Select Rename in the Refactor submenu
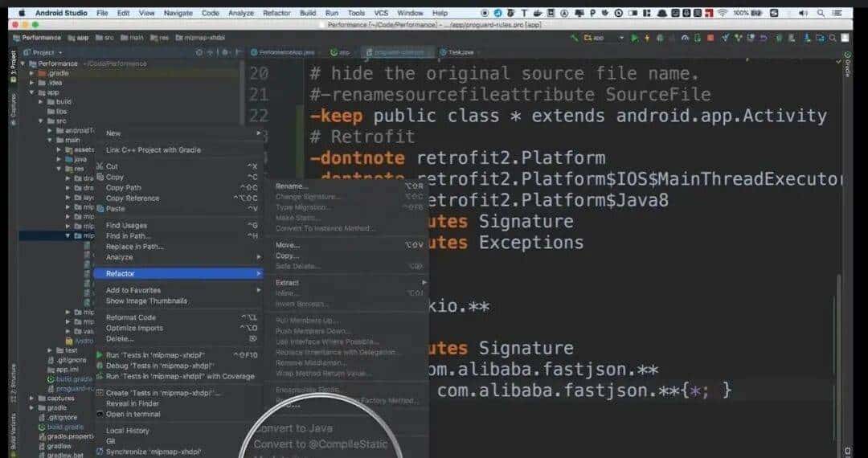Viewport: 868px width, 458px height. [292, 186]
